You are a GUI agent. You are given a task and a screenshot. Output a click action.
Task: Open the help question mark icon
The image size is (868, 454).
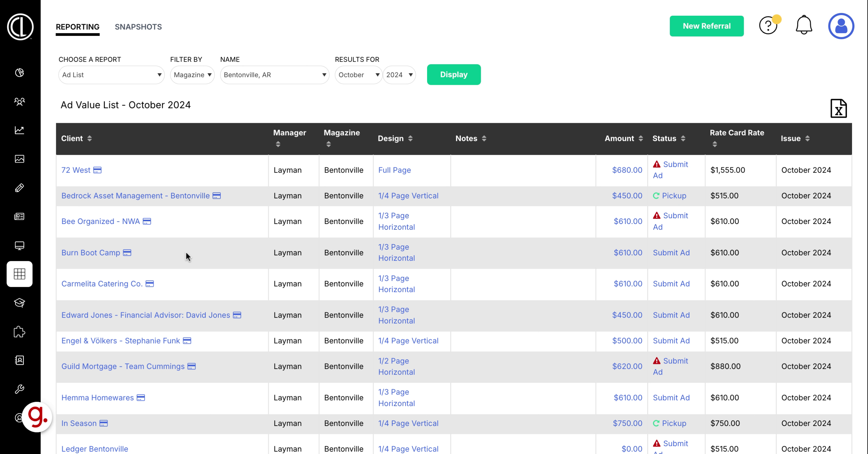pos(768,26)
